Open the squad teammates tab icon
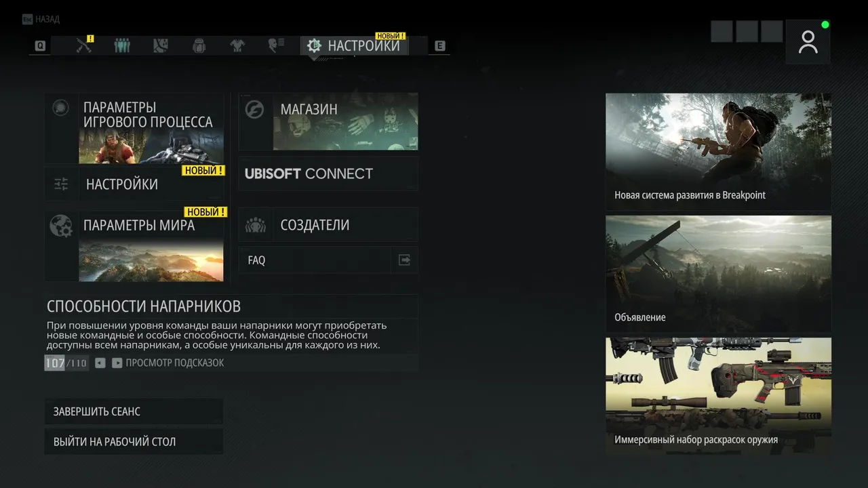This screenshot has width=868, height=488. (x=122, y=45)
